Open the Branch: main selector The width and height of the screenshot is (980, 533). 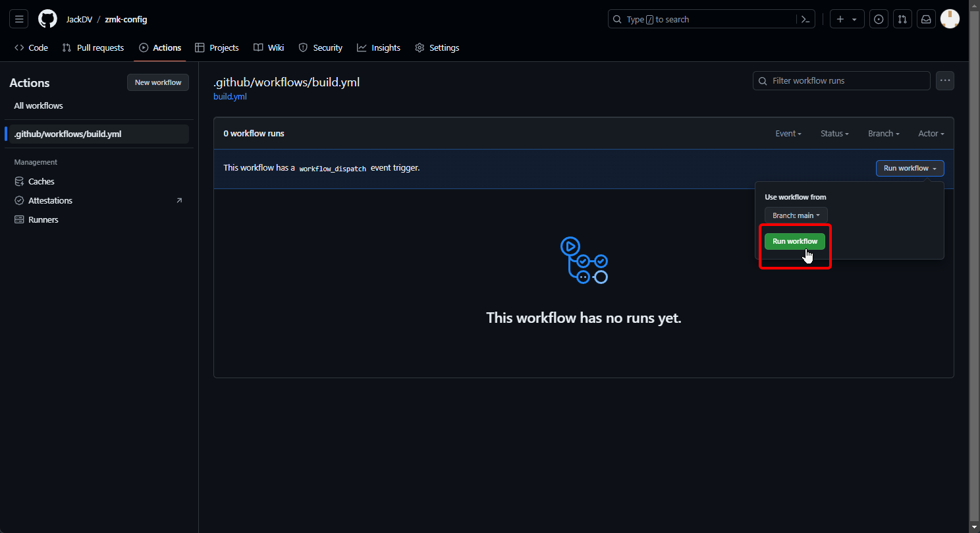[796, 215]
